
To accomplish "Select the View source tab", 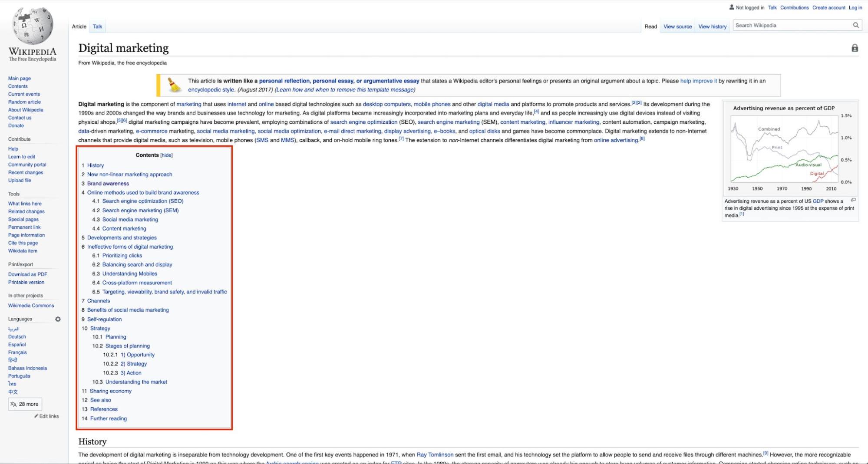I will tap(677, 26).
